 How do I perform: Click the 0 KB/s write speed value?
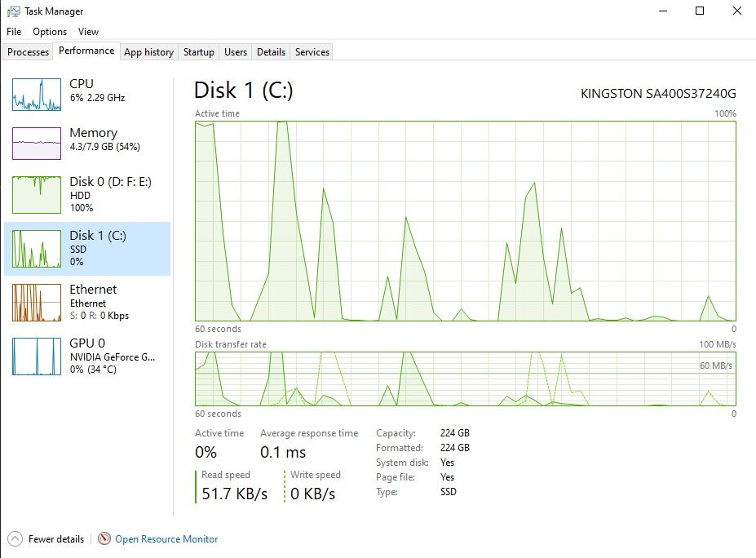coord(313,494)
